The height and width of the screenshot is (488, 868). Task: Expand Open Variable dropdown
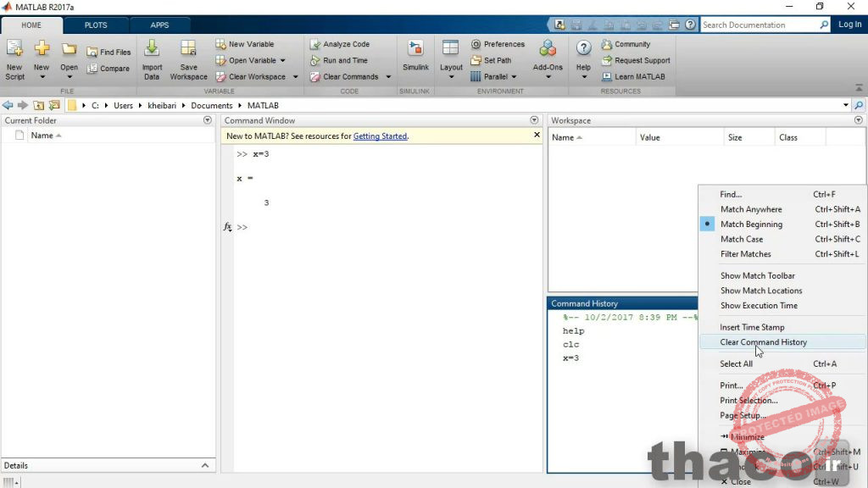283,60
